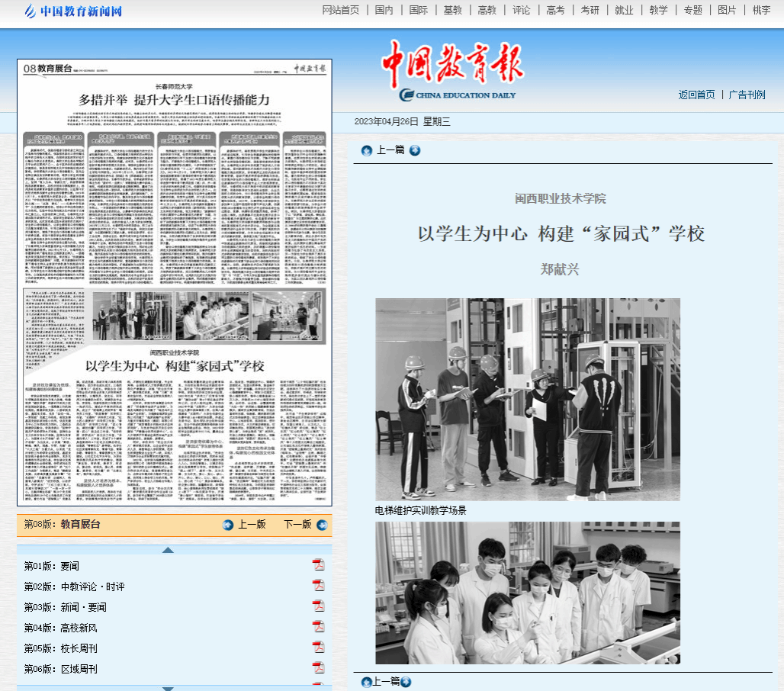
Task: Click the left arrow icon before top 上一篇
Action: [367, 150]
